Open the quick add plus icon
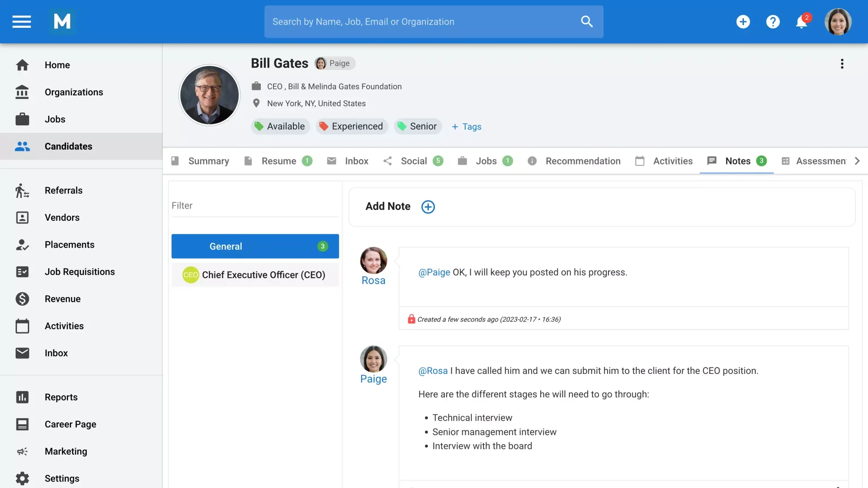 tap(743, 21)
